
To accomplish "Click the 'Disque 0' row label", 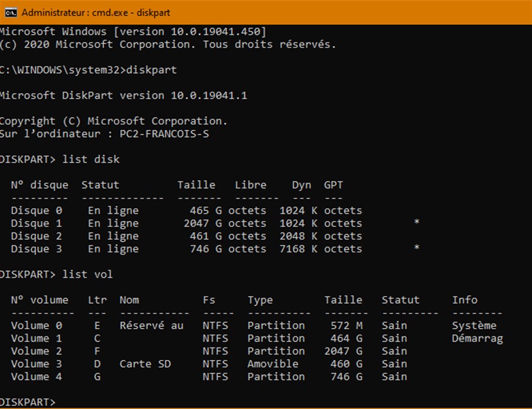I will tap(36, 210).
